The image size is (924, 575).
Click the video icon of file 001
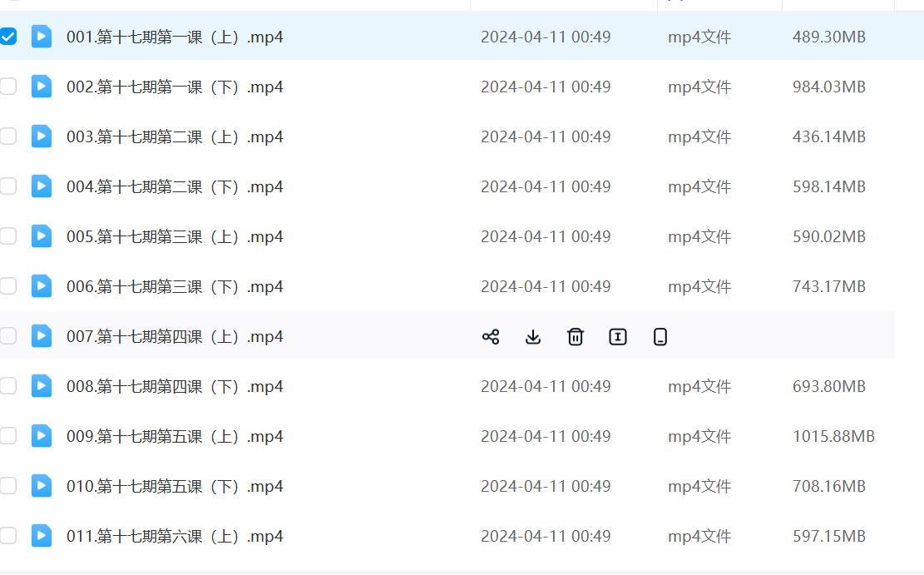point(42,37)
